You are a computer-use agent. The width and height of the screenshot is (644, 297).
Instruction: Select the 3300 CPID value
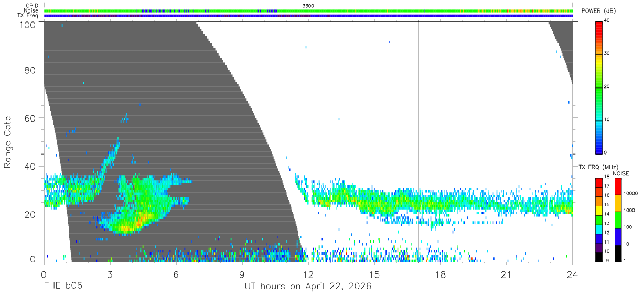click(x=308, y=6)
